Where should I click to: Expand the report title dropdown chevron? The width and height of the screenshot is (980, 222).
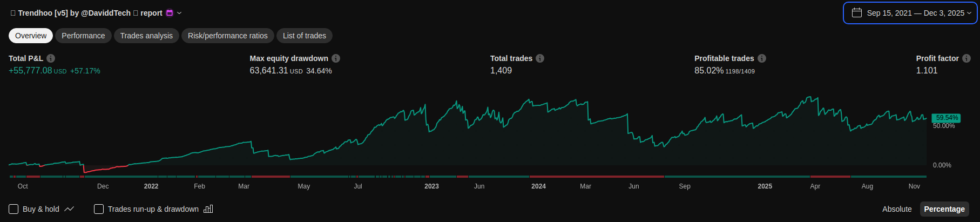pos(180,13)
